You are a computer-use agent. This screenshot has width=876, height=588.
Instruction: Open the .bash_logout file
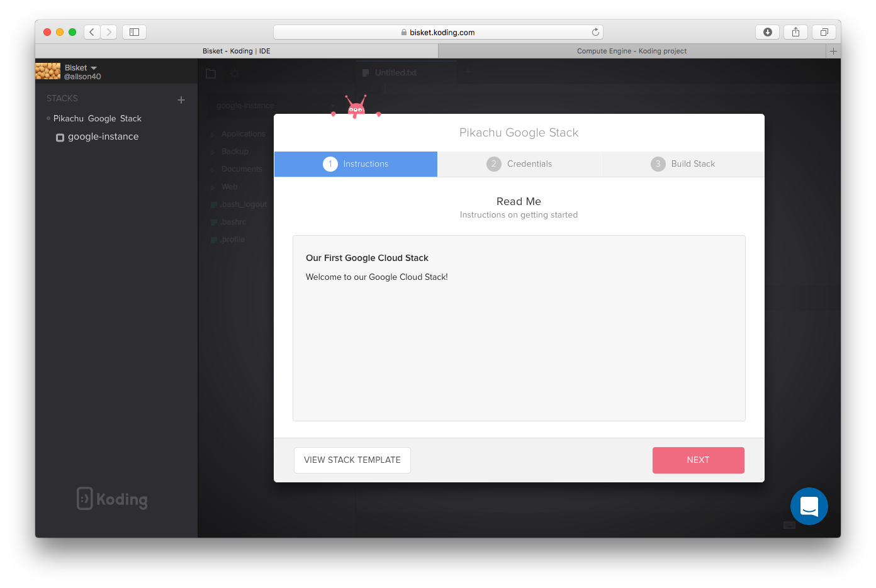click(244, 204)
